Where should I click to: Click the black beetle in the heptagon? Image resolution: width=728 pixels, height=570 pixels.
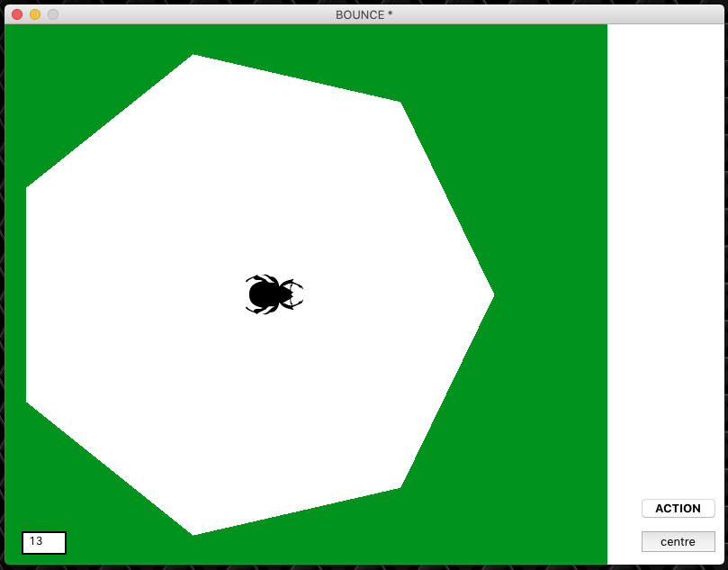[x=269, y=294]
